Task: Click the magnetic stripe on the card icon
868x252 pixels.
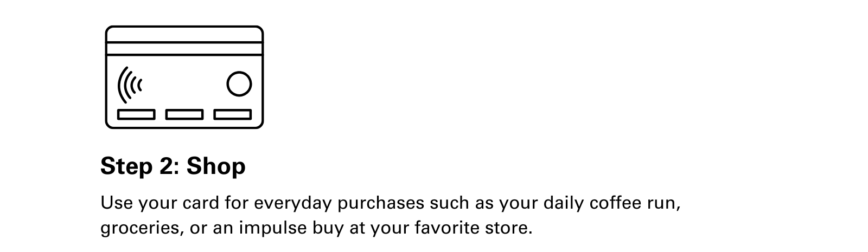Action: click(184, 48)
